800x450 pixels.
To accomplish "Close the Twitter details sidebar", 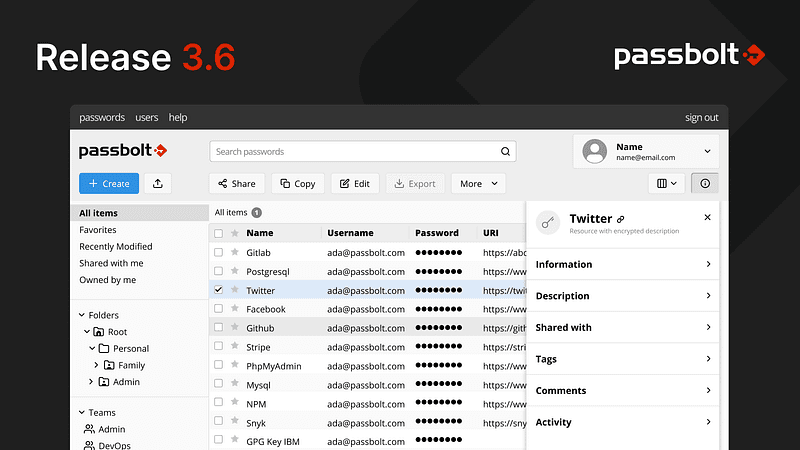I will [707, 217].
